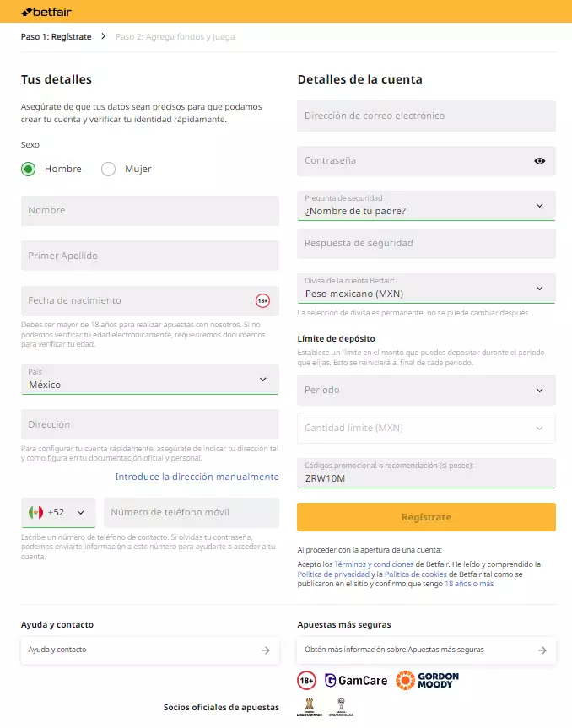Go to Paso 1: Regístrate step
The height and width of the screenshot is (728, 572).
(57, 36)
